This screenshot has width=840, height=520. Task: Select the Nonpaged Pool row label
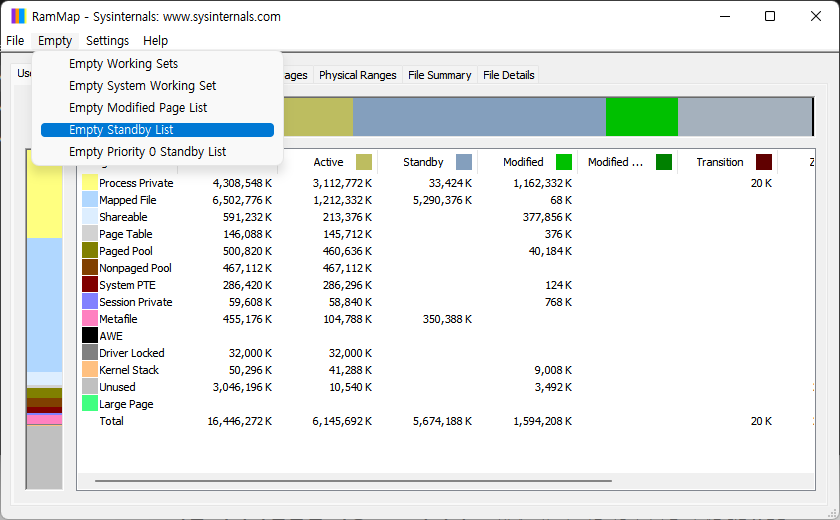135,268
